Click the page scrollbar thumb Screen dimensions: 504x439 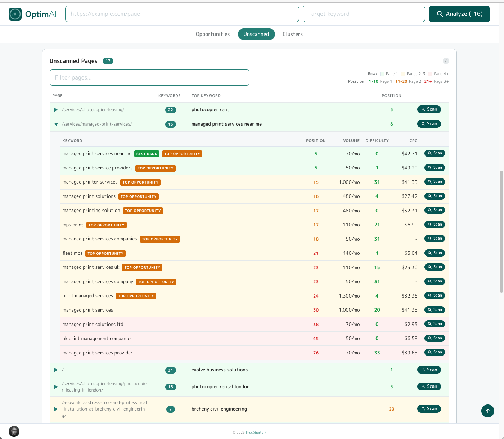[501, 232]
